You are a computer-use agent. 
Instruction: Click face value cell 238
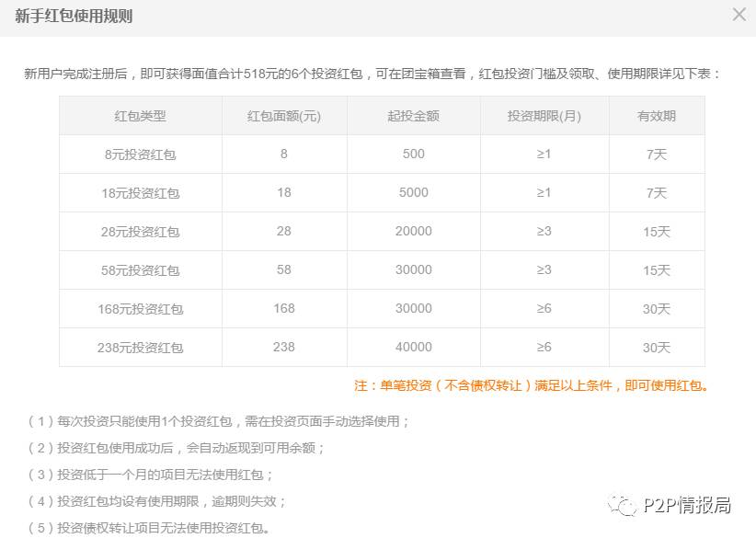(x=284, y=347)
